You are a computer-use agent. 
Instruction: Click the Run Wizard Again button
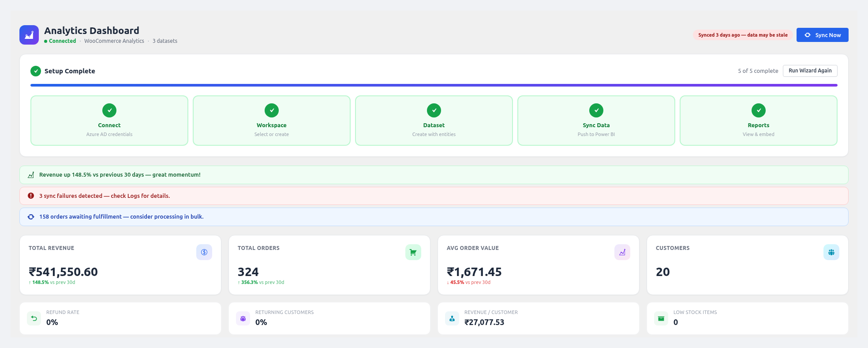(810, 71)
